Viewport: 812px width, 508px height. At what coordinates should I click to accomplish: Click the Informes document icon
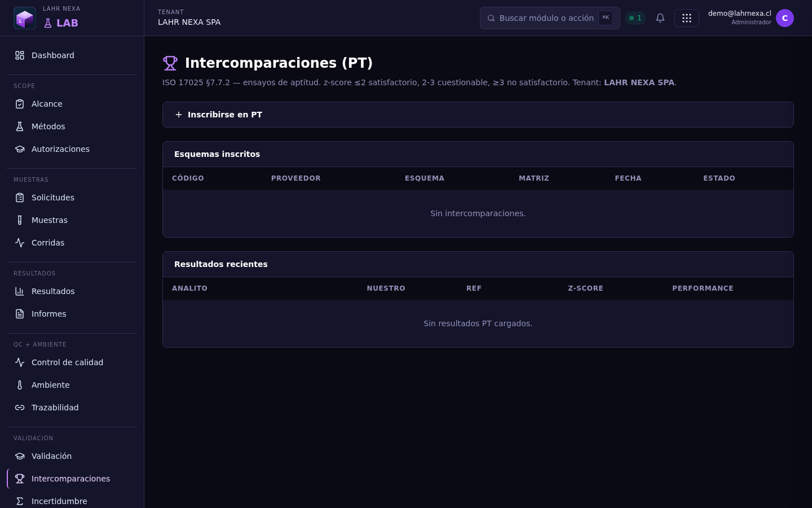(20, 314)
